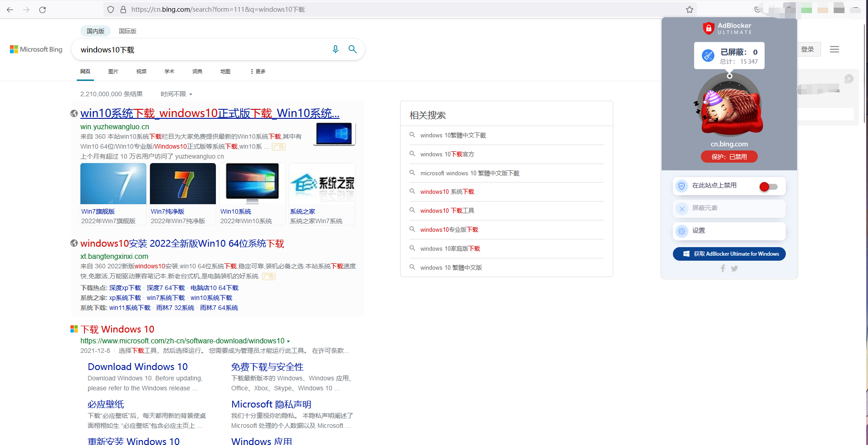Open Download Windows 10 sublink
Image resolution: width=868 pixels, height=445 pixels.
click(138, 367)
